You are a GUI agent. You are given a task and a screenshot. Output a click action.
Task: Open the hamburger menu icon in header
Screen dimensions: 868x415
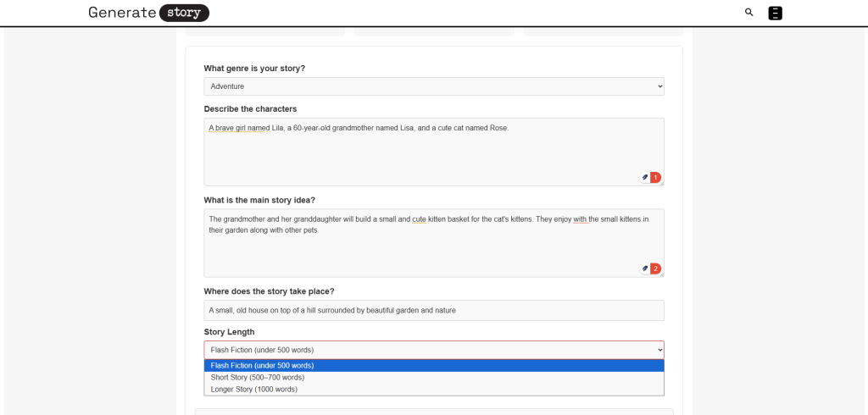coord(775,13)
